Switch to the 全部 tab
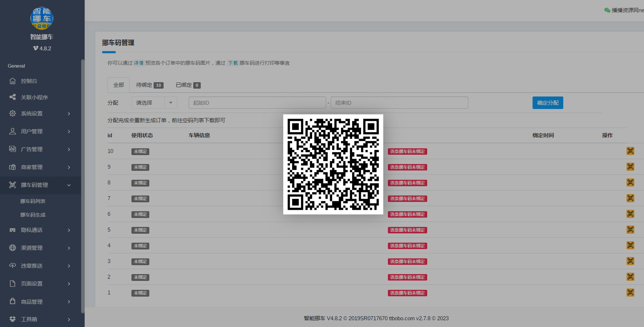The image size is (644, 327). (119, 85)
